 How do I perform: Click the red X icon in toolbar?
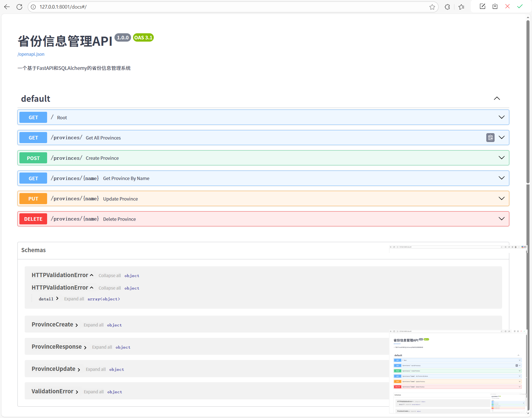pyautogui.click(x=507, y=6)
